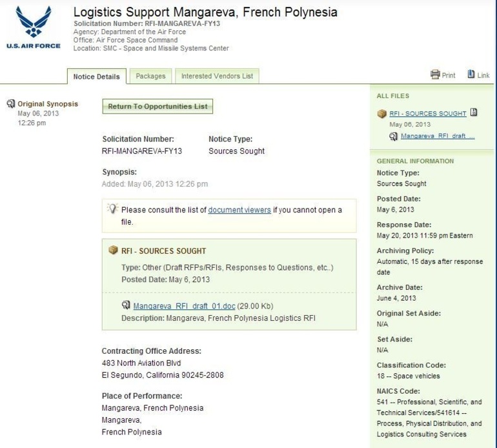Click the document icon after the RFI - SOURCES SOUGHT link
497x448 pixels.
[x=474, y=112]
